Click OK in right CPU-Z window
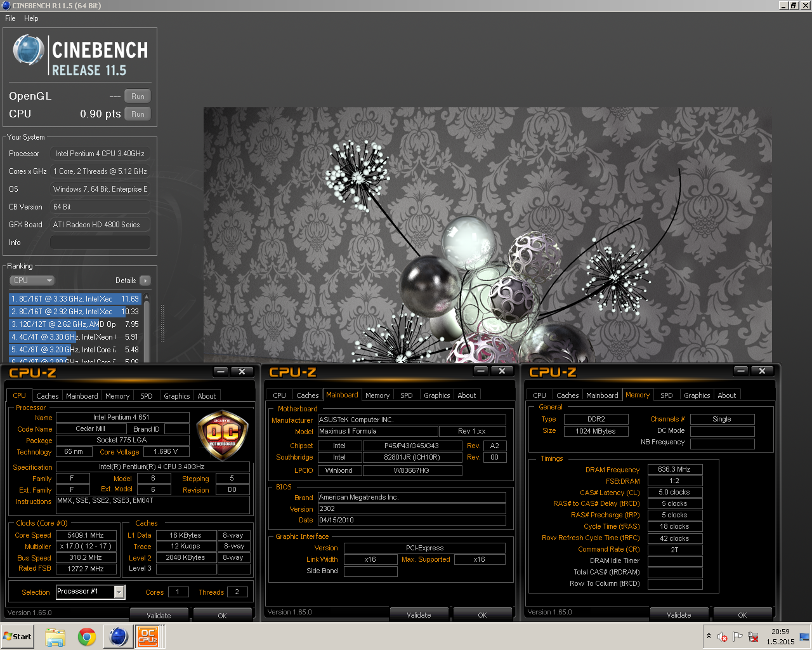812x650 pixels. pos(742,614)
